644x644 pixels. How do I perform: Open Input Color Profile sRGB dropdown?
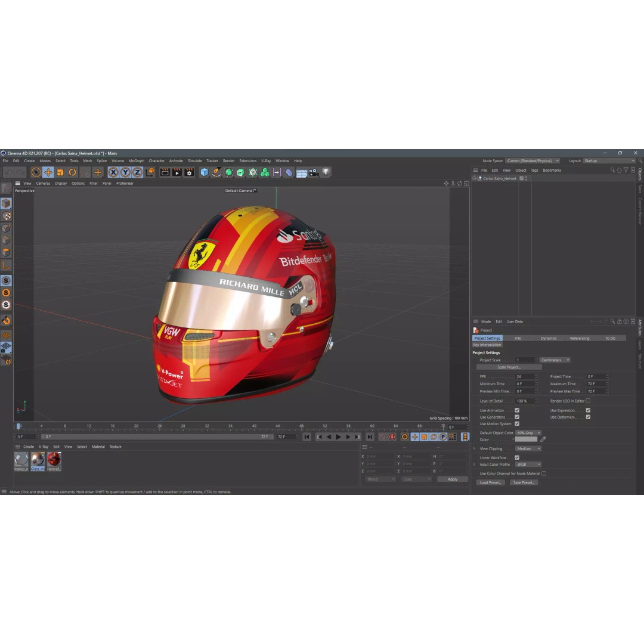(528, 465)
